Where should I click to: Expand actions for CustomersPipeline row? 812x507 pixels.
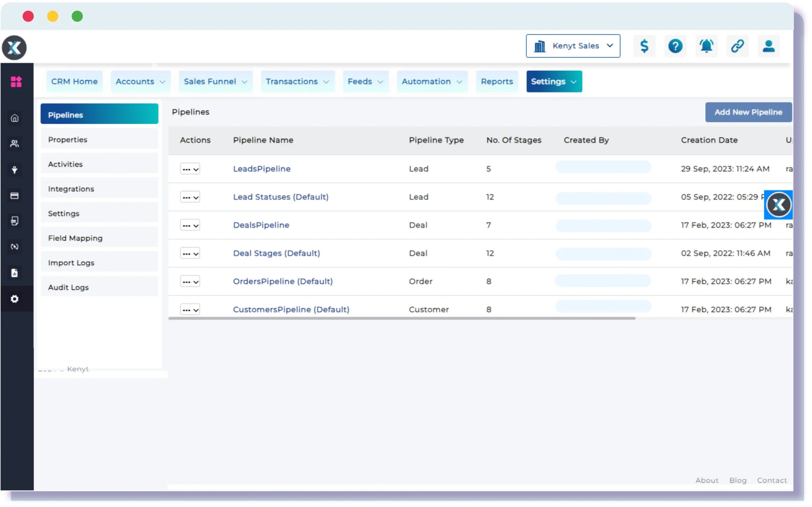(x=190, y=310)
